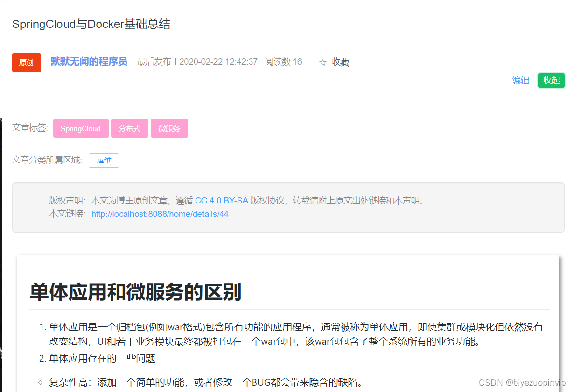
Task: Click the red 原创 badge
Action: (27, 63)
